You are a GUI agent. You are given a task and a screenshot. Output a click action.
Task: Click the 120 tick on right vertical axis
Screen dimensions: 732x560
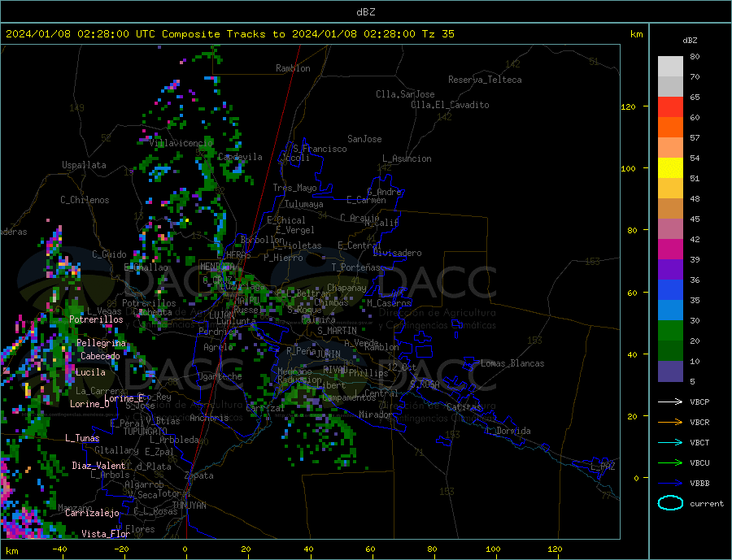[x=628, y=106]
